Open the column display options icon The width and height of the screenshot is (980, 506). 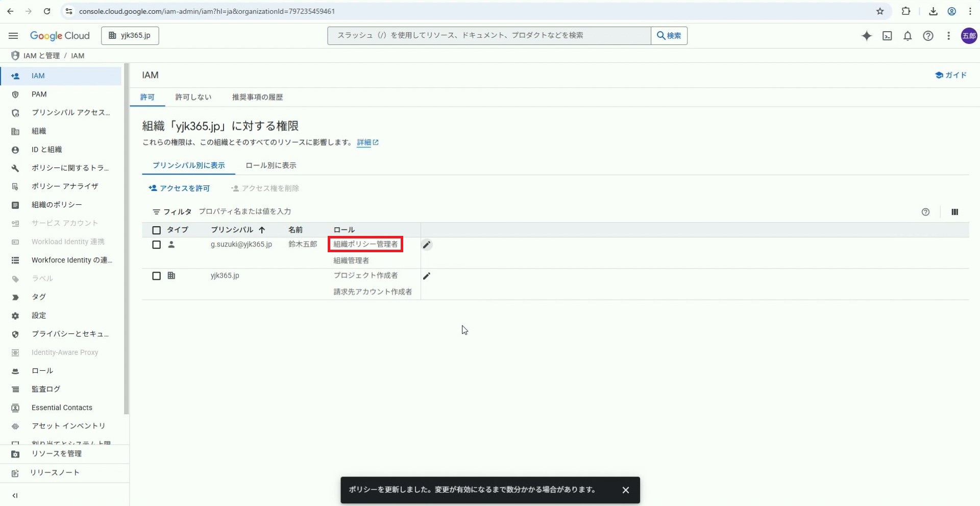click(954, 212)
